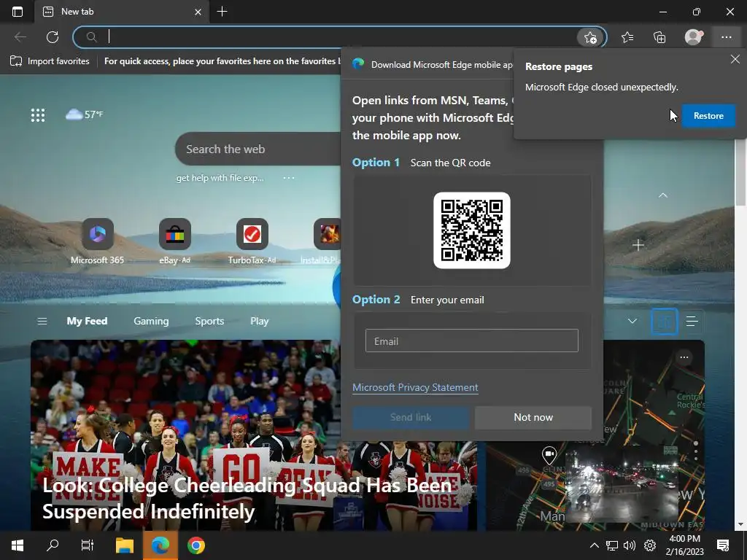
Task: Open the Favorites list icon
Action: [x=627, y=37]
